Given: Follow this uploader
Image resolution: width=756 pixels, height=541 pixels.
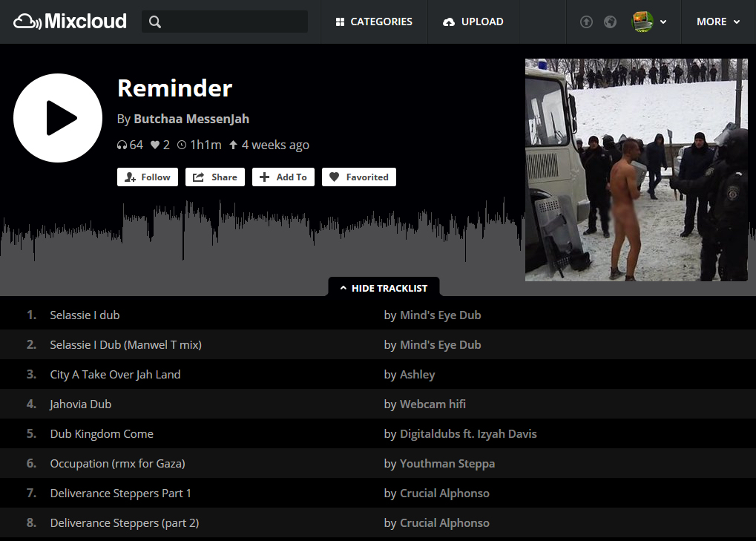Looking at the screenshot, I should pos(148,177).
